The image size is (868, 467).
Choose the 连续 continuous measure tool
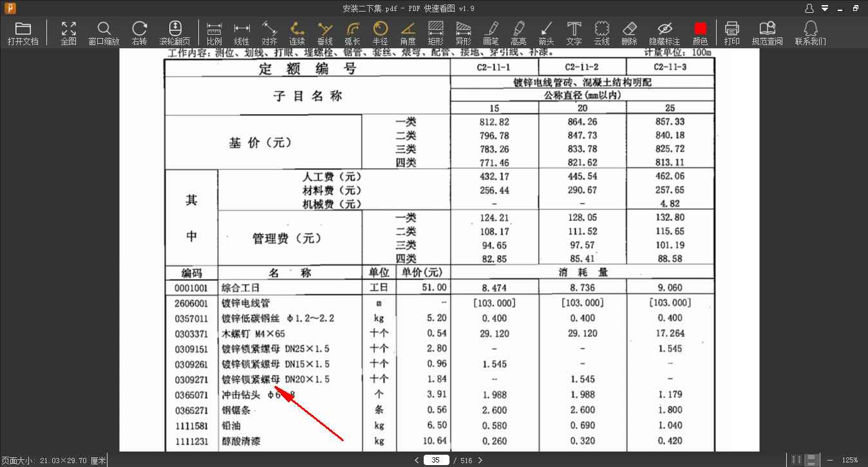(297, 33)
